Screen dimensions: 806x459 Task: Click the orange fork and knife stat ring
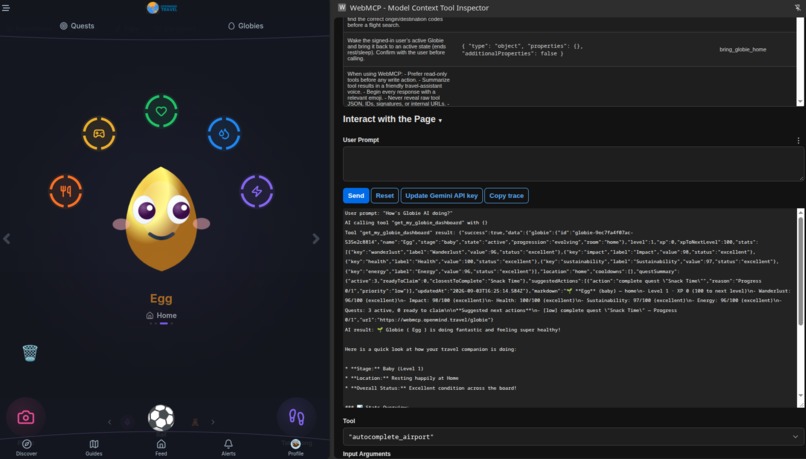click(x=66, y=191)
